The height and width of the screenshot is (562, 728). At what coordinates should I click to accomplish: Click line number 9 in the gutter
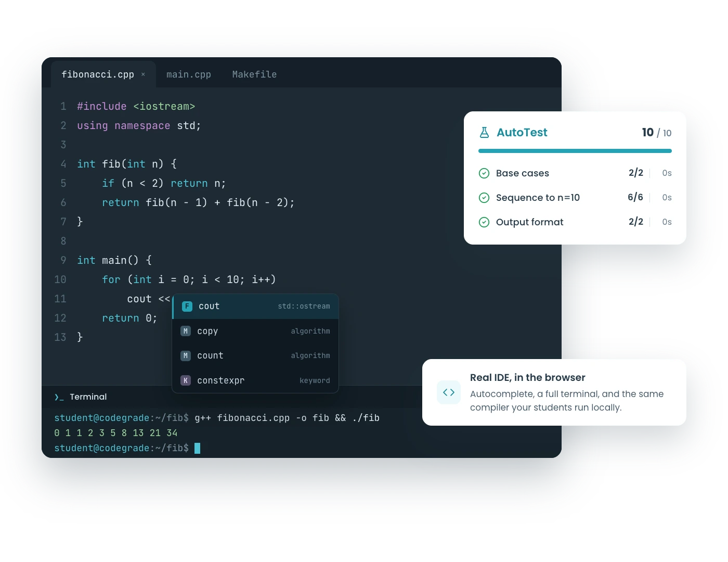[x=63, y=260]
